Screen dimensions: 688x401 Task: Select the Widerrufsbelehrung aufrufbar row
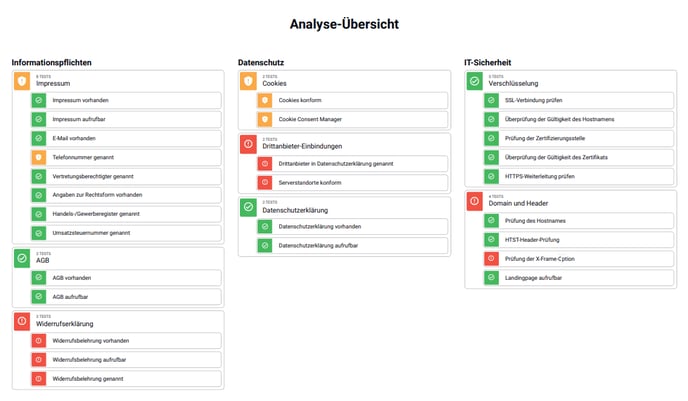[x=126, y=360]
